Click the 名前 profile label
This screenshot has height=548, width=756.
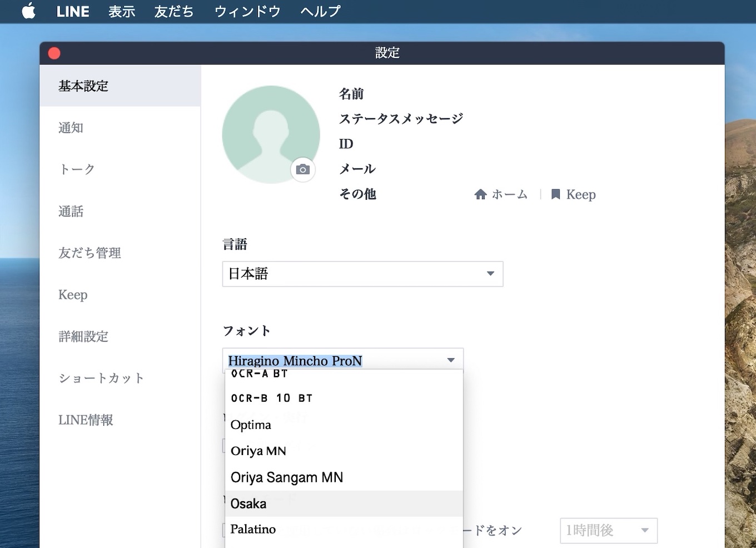tap(351, 94)
